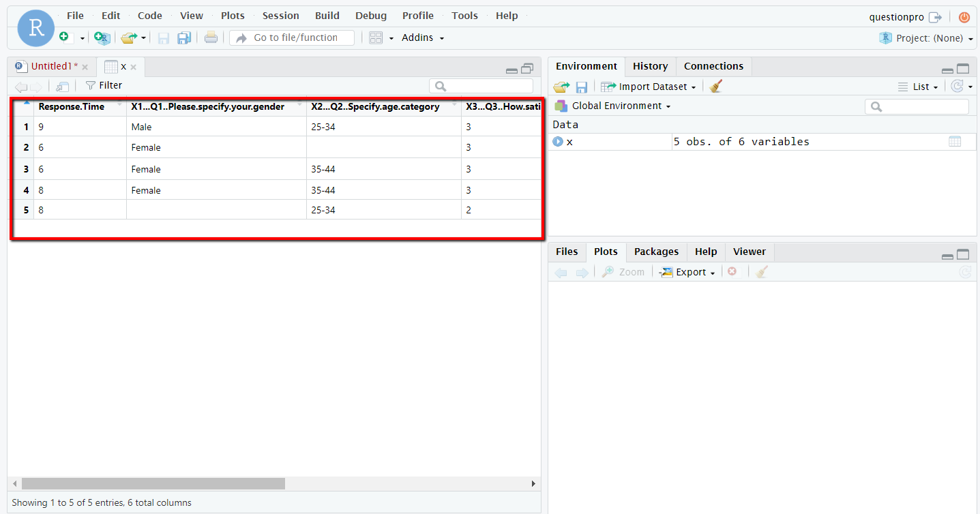Load a workspace in the Environment pane
The width and height of the screenshot is (980, 514).
[561, 87]
